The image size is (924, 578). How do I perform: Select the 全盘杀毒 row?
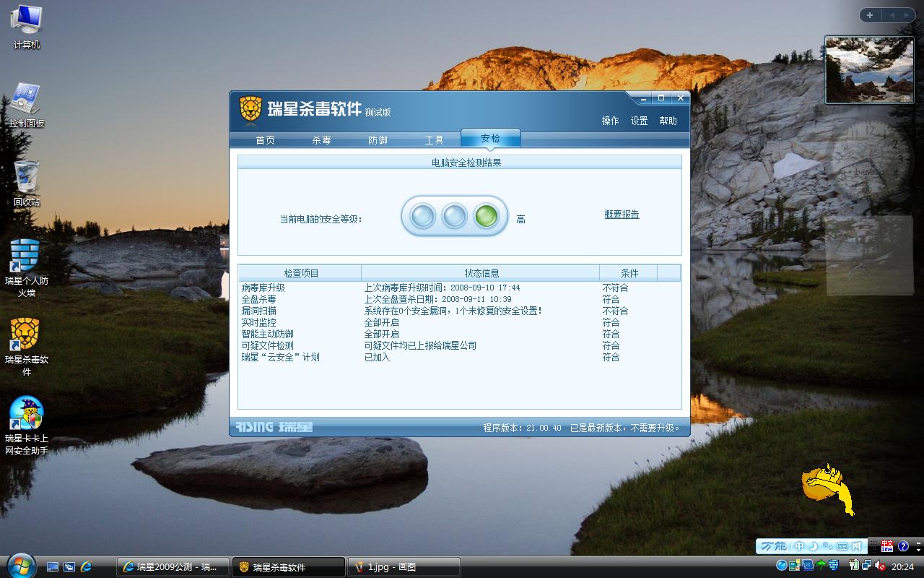click(460, 299)
